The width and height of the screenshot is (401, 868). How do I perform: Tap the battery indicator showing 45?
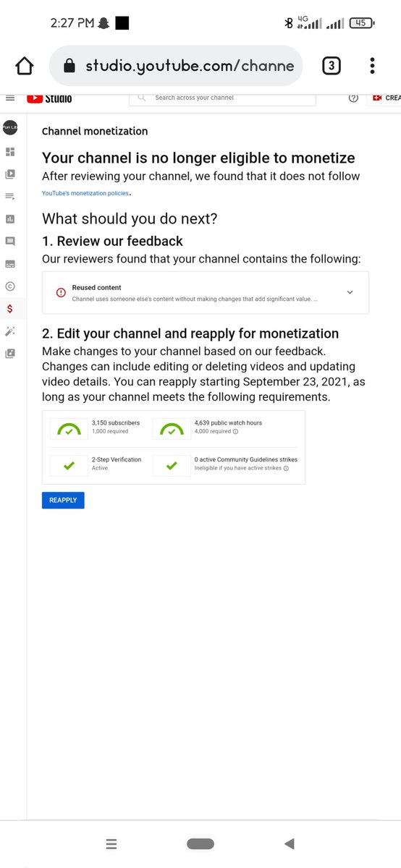[362, 23]
